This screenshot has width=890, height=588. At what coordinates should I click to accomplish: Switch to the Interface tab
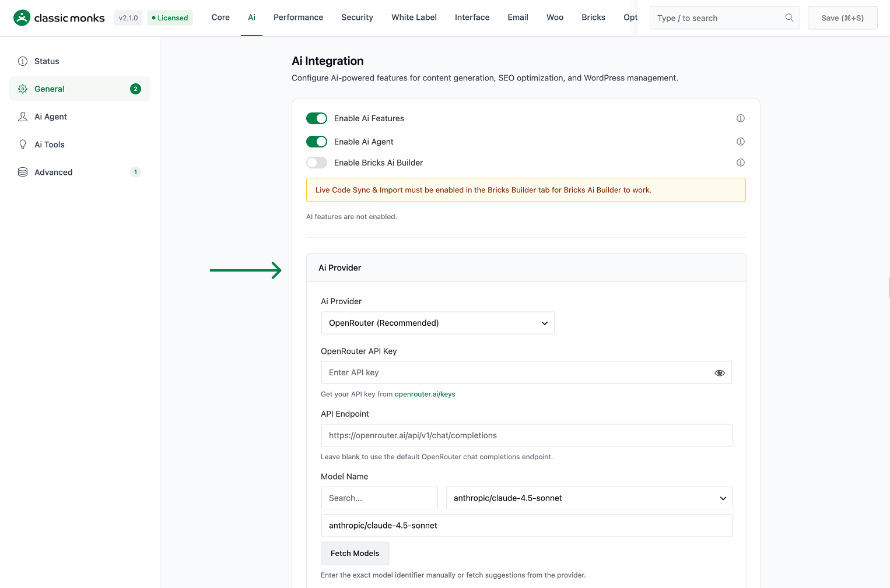click(x=472, y=17)
